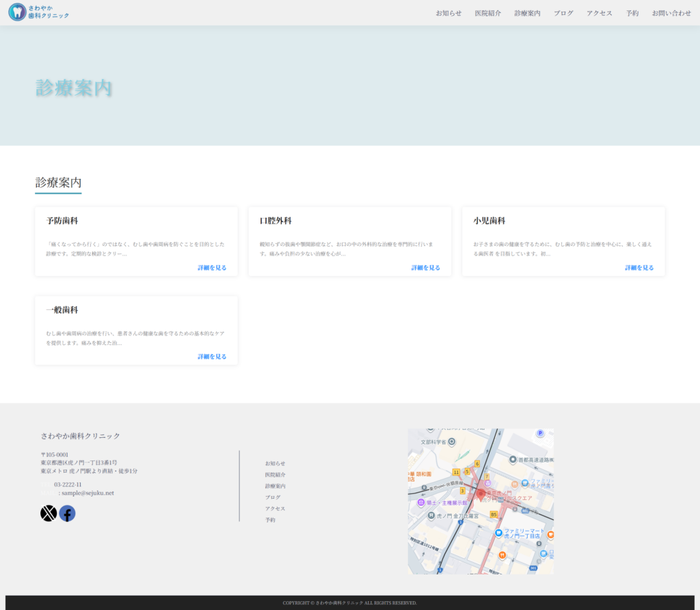Viewport: 700px width, 610px height.
Task: Go to 医院紹介 in the header menu
Action: (x=488, y=13)
